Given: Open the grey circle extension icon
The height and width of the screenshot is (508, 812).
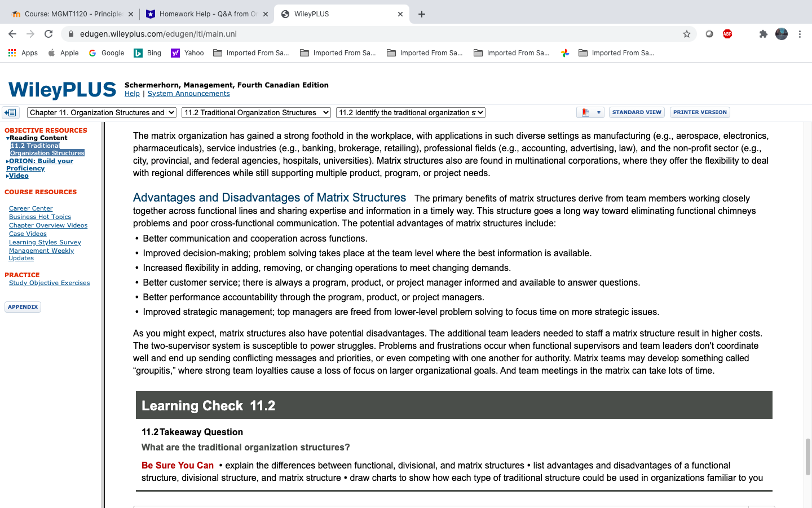Looking at the screenshot, I should click(x=709, y=34).
